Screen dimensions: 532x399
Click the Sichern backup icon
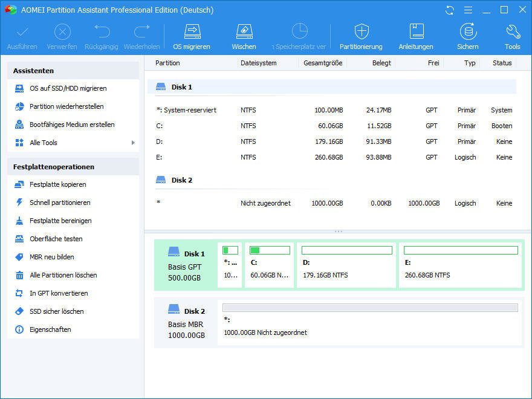click(467, 31)
